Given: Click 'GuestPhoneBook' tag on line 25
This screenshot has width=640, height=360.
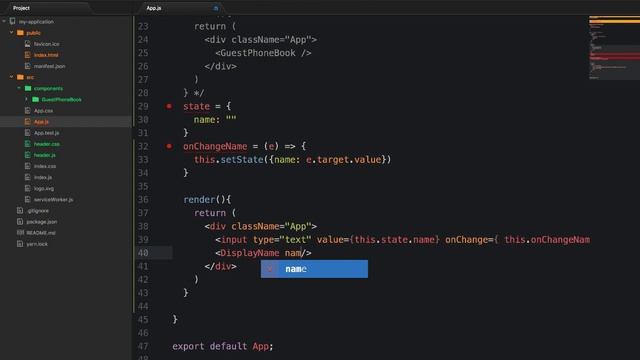Looking at the screenshot, I should click(258, 53).
